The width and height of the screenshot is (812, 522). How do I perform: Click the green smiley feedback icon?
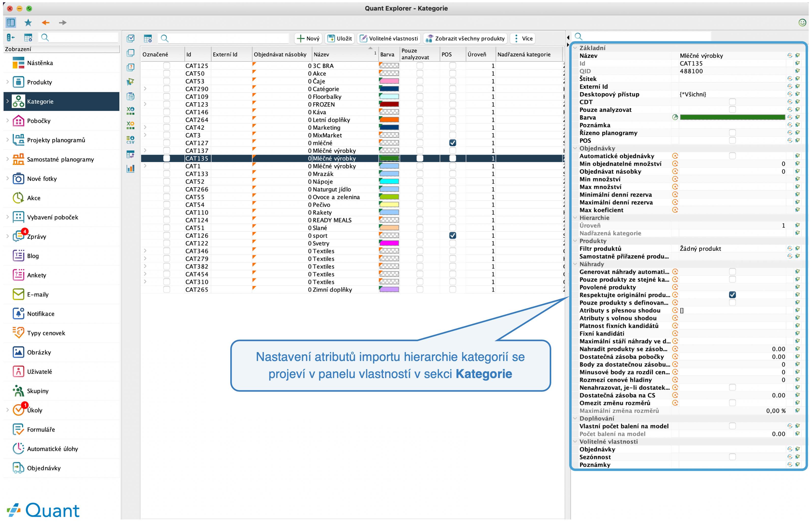(802, 22)
